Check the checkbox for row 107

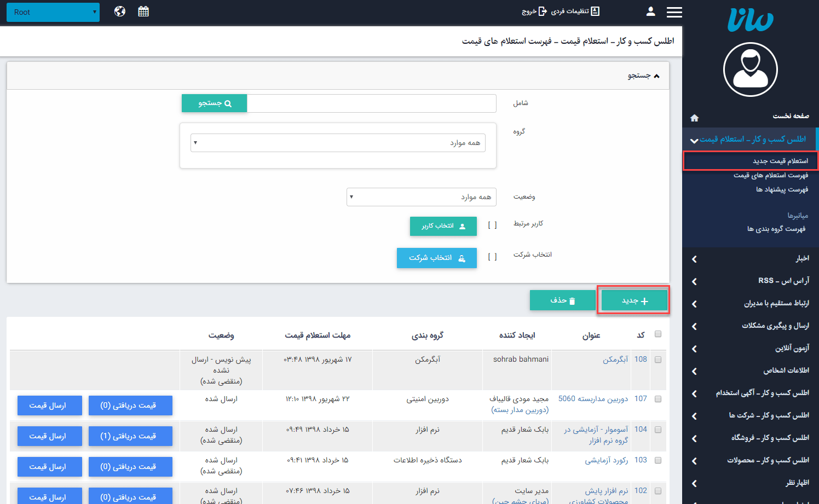coord(657,399)
